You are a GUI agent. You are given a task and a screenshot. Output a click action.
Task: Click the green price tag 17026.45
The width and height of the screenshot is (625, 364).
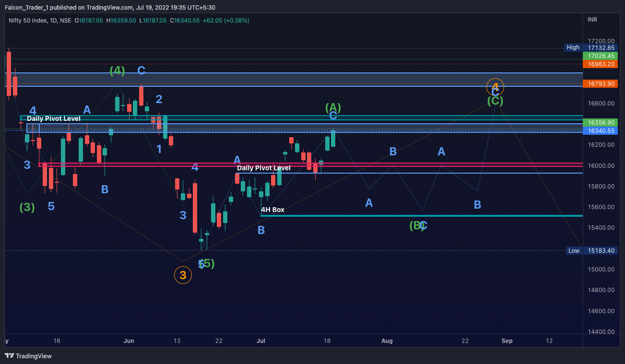coord(601,56)
